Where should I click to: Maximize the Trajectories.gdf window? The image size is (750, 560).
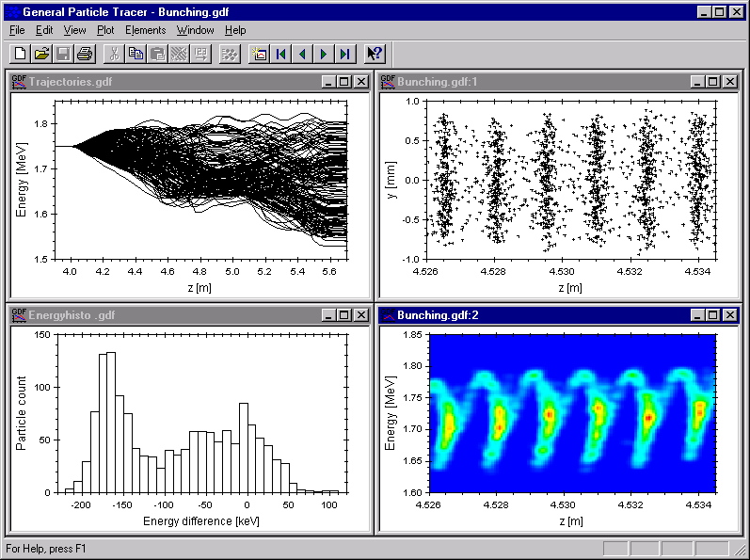click(343, 82)
